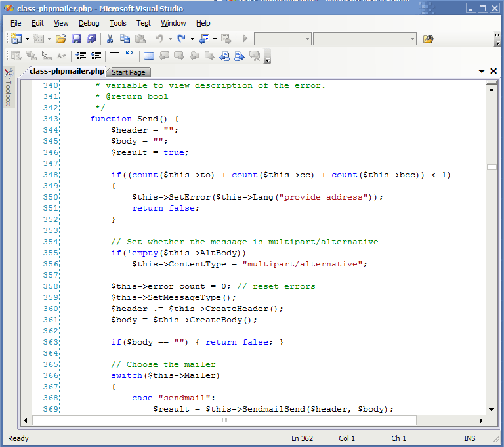504x447 pixels.
Task: Open the Redo history dropdown arrow
Action: coord(192,39)
